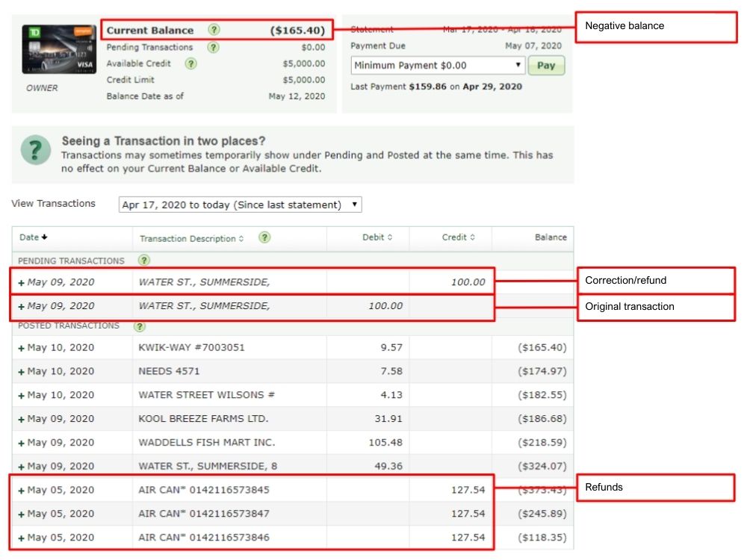Image resolution: width=747 pixels, height=560 pixels.
Task: Click help icon in Transaction Description header
Action: 264,237
